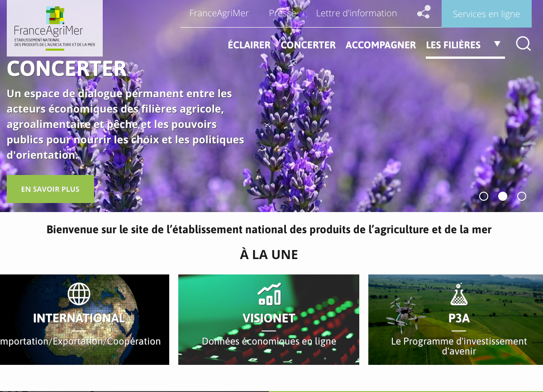543x392 pixels.
Task: Open the search magnifier icon
Action: 523,43
